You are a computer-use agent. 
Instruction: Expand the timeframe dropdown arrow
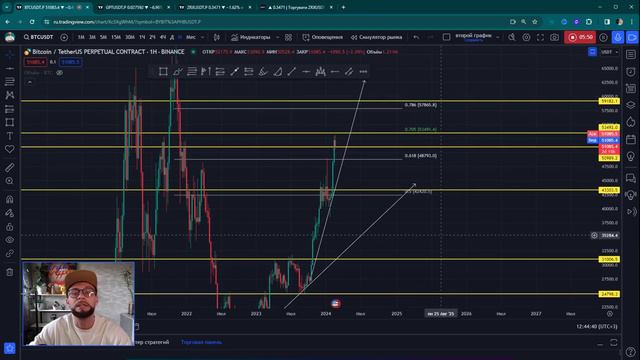[202, 37]
